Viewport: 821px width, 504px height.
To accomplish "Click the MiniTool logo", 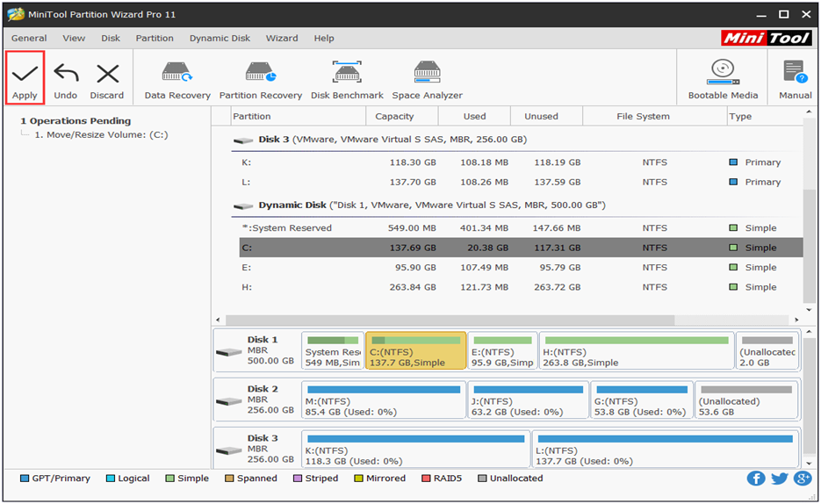I will (767, 38).
